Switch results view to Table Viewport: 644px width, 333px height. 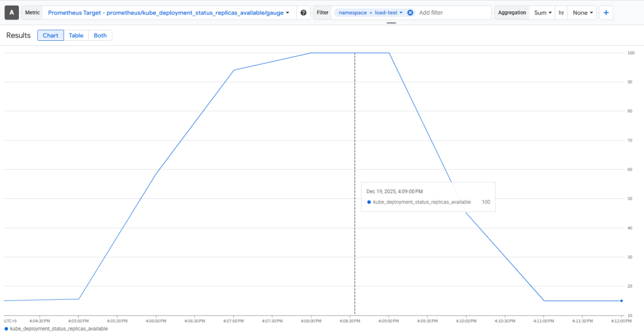[76, 35]
